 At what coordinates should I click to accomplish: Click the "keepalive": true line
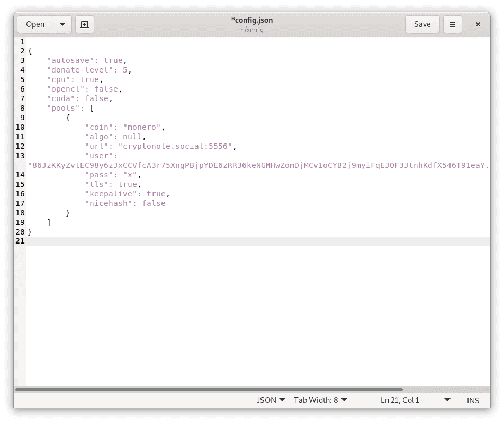click(127, 194)
